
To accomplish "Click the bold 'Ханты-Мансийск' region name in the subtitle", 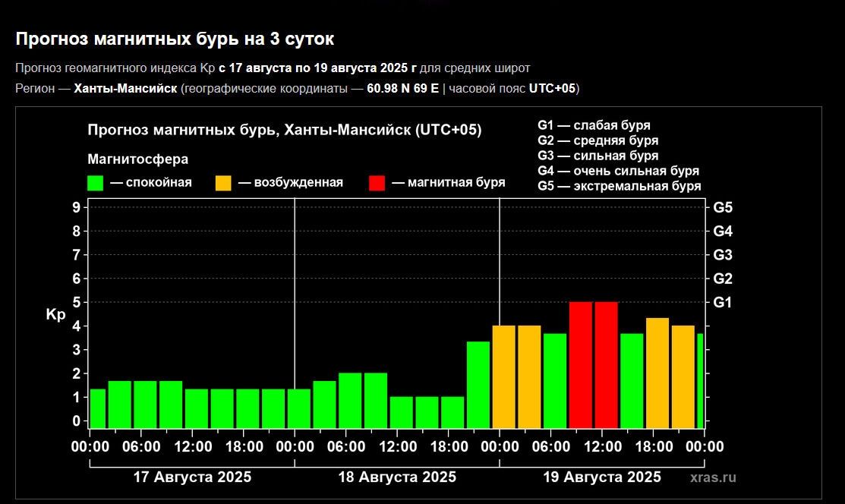I will (125, 89).
